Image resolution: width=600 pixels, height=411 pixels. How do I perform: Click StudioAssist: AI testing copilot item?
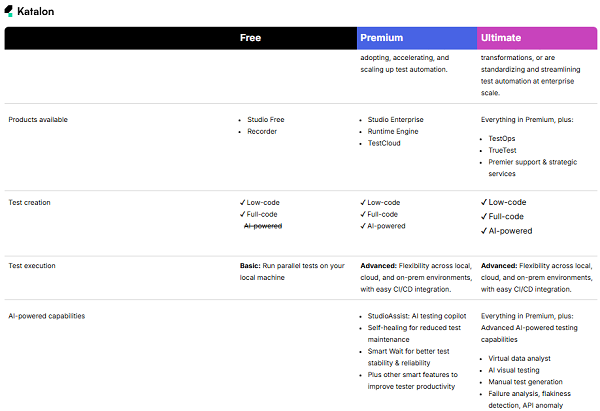point(417,316)
